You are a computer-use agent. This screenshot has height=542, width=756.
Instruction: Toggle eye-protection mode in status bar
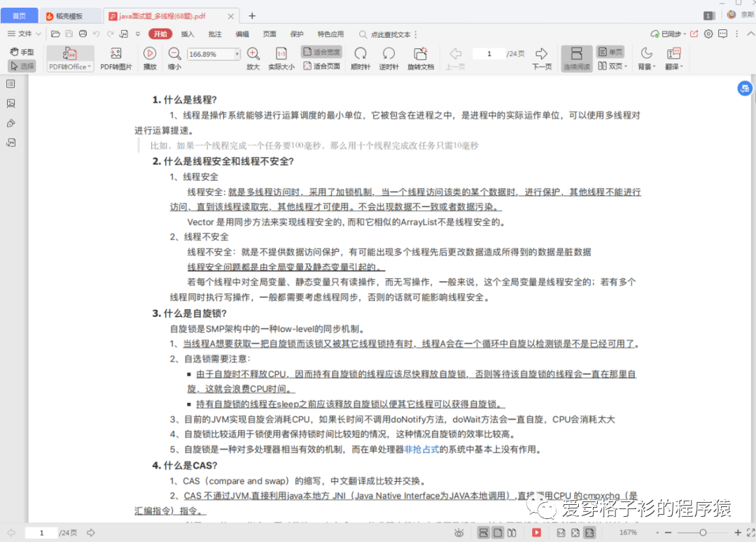459,533
